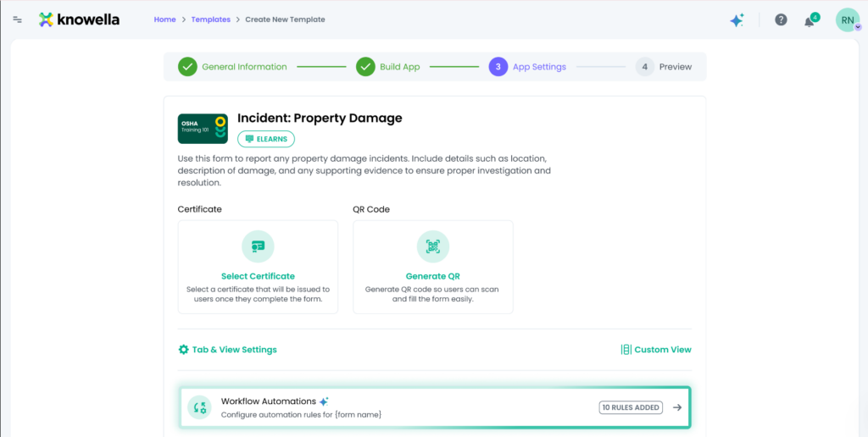Click the ELEARNS tag

(266, 139)
